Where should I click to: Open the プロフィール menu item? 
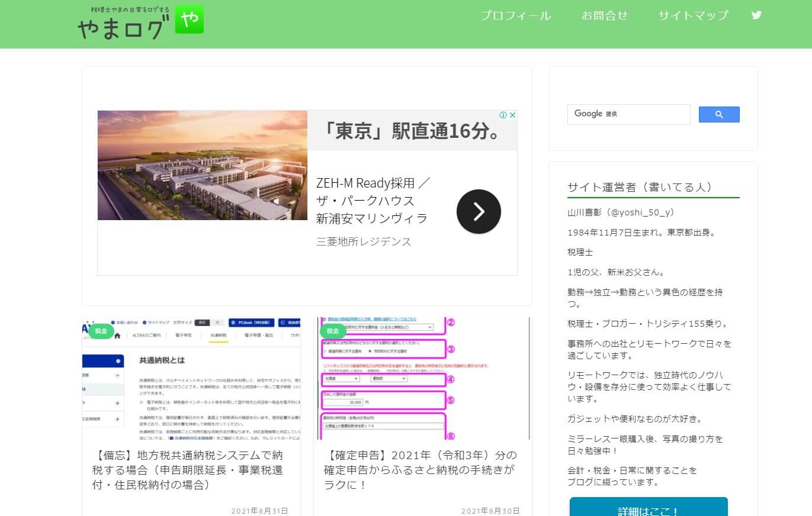click(x=515, y=16)
